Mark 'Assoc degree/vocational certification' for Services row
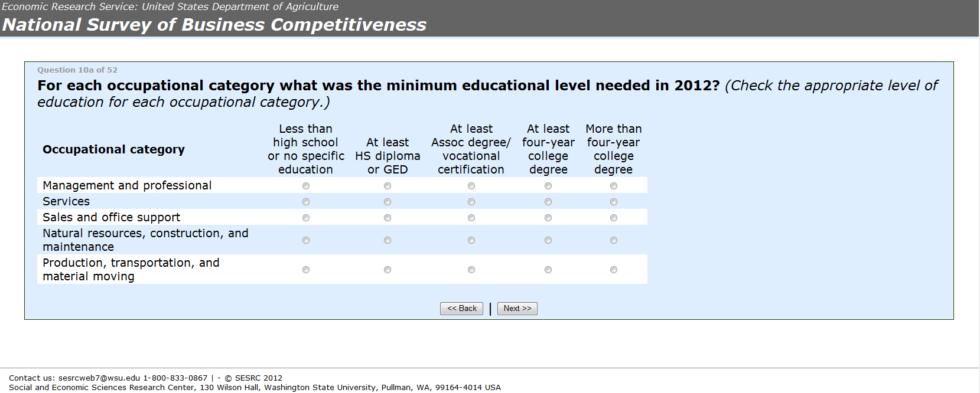 pos(471,202)
